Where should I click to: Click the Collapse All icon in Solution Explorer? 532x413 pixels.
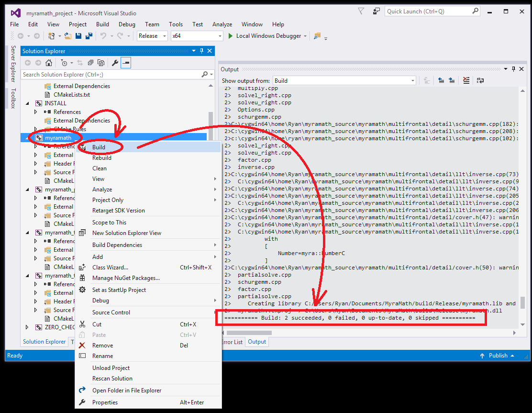[90, 63]
